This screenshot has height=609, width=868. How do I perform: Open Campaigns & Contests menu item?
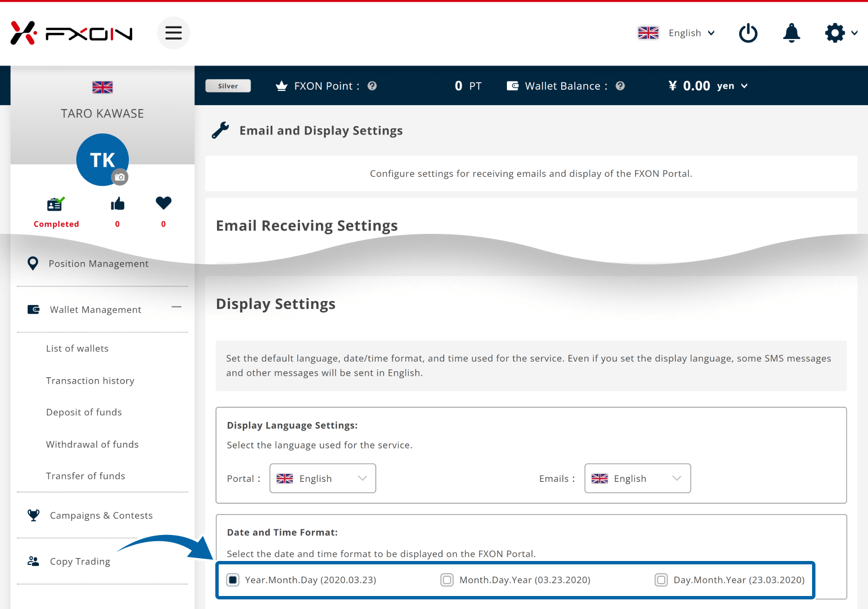click(x=102, y=515)
